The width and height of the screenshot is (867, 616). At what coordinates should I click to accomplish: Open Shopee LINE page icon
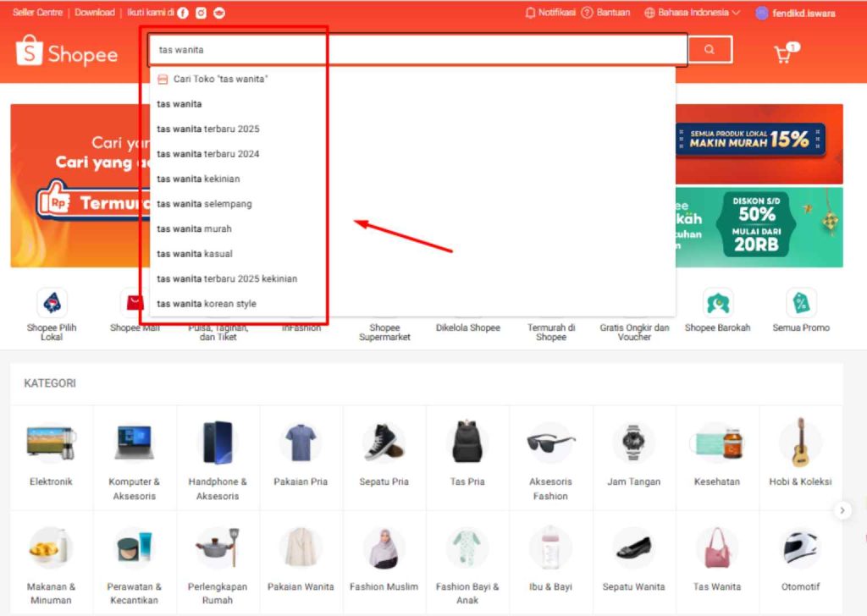tap(219, 13)
